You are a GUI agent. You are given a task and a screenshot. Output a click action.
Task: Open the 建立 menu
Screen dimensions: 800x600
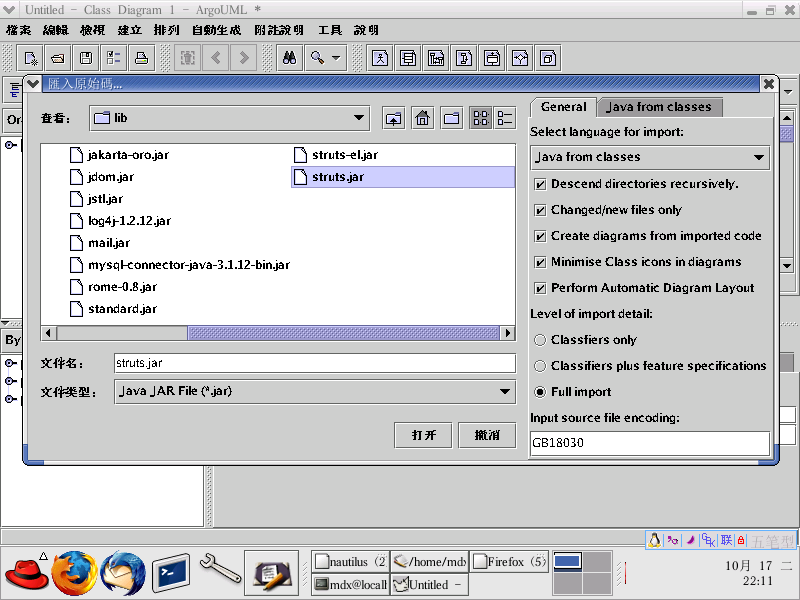click(130, 30)
